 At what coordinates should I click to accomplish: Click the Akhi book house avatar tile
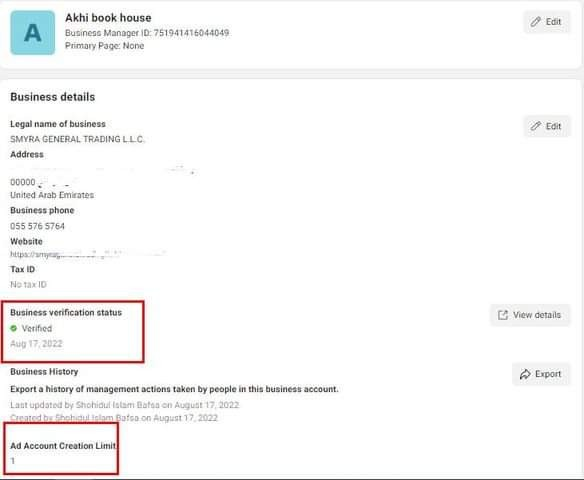[32, 33]
